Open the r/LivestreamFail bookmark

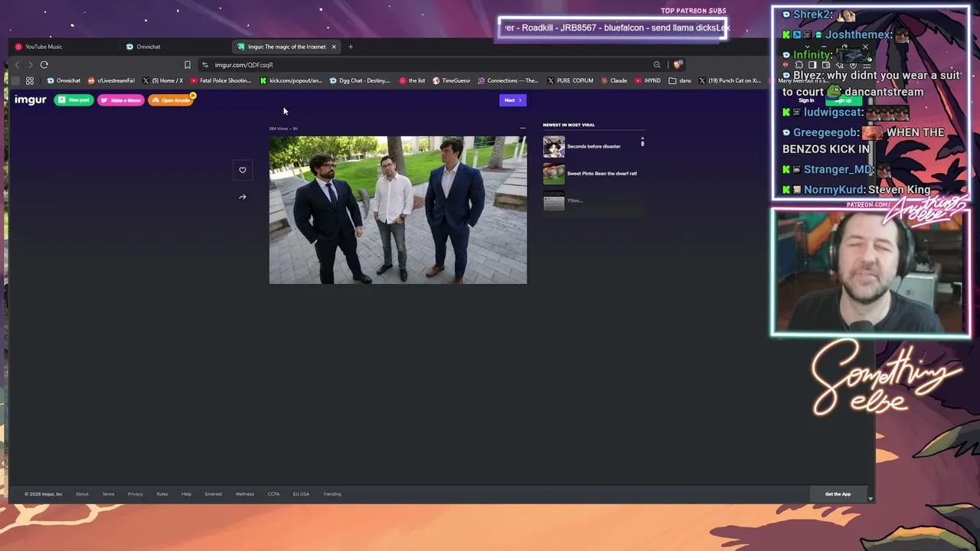point(111,80)
